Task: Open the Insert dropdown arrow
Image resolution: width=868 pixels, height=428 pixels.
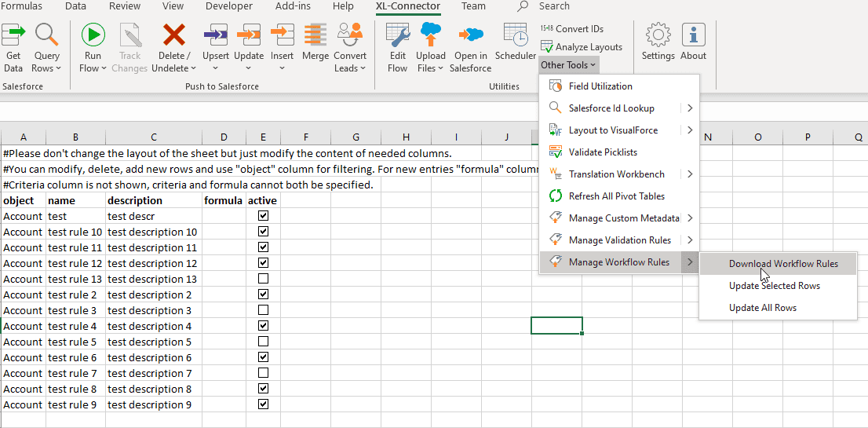Action: coord(282,68)
